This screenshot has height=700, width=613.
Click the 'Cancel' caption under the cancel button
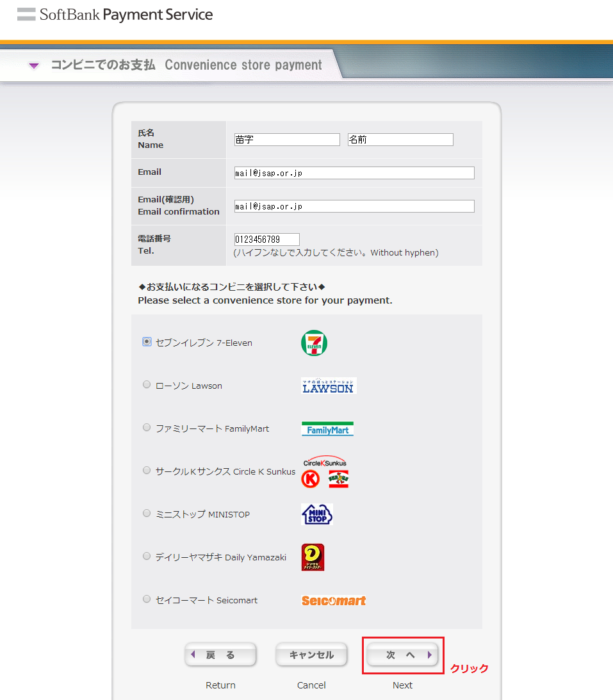click(312, 685)
